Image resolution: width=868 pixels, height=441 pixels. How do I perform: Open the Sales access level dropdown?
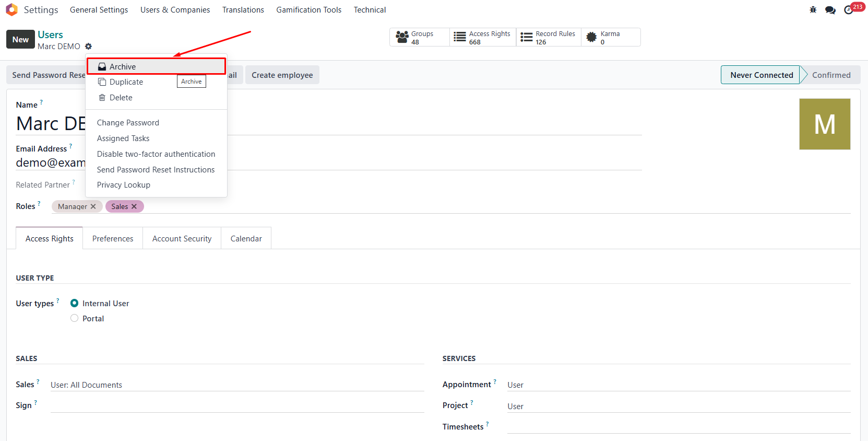coord(236,385)
